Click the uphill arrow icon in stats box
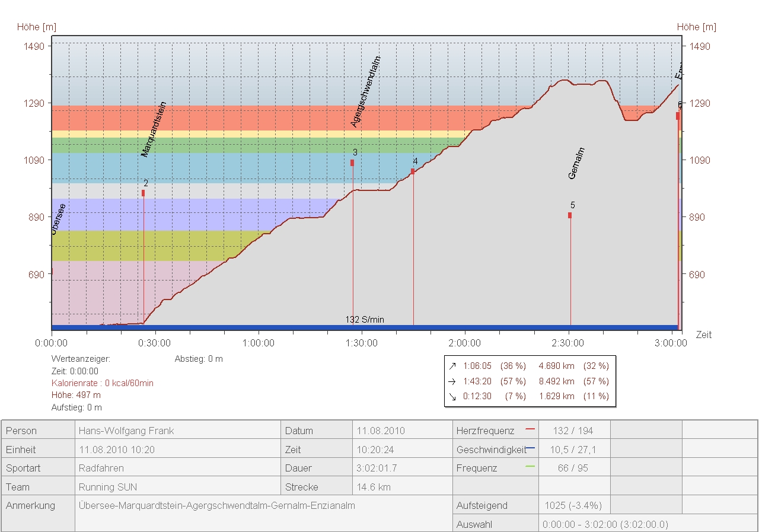 (x=453, y=367)
